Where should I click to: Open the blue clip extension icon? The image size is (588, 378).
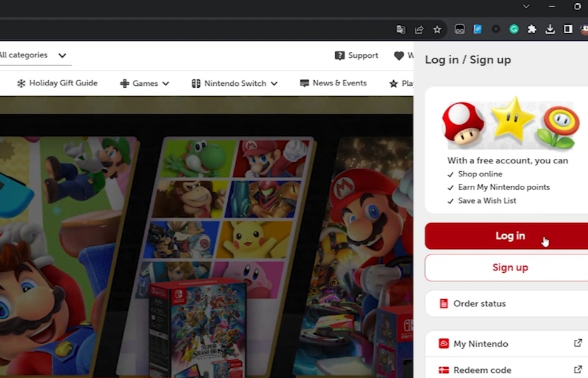coord(478,29)
